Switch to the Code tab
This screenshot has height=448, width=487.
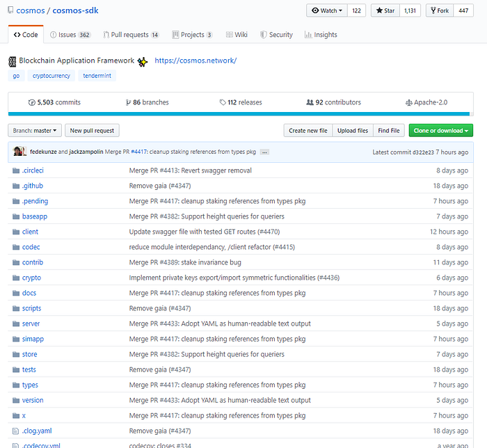coord(26,35)
